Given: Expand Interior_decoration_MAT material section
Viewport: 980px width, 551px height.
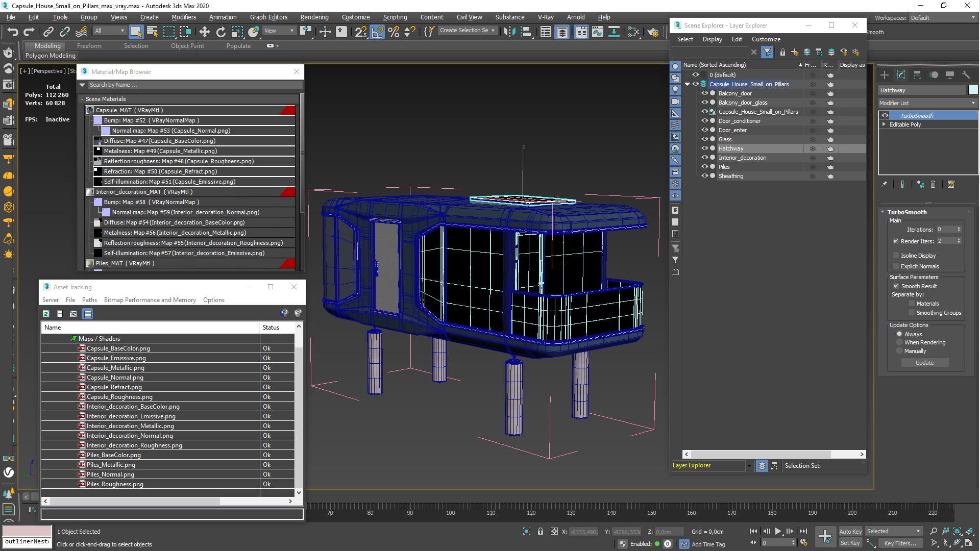Looking at the screenshot, I should (90, 192).
